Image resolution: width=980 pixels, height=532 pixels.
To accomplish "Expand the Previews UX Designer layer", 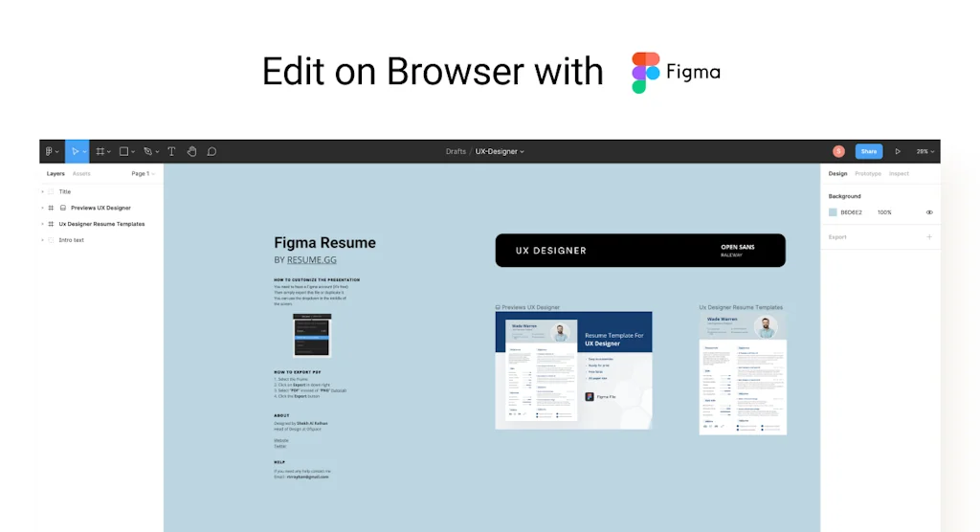I will tap(42, 208).
